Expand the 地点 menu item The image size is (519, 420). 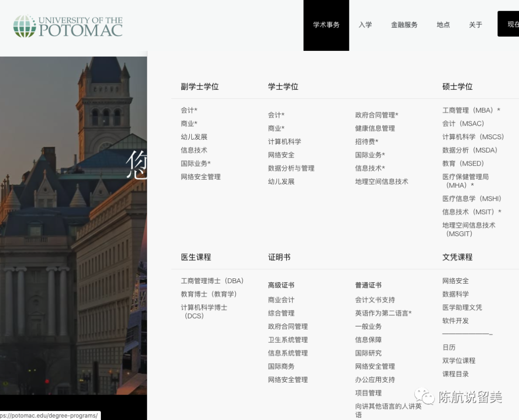tap(443, 25)
